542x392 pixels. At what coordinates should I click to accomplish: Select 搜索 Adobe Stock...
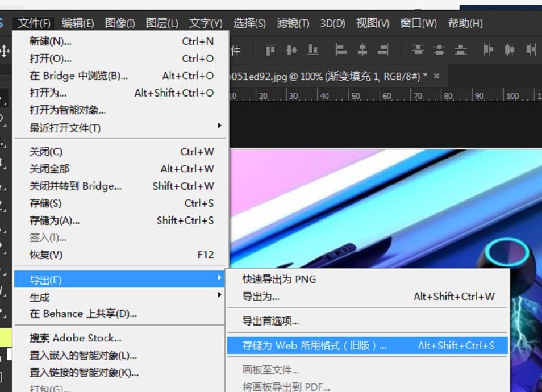pos(120,338)
